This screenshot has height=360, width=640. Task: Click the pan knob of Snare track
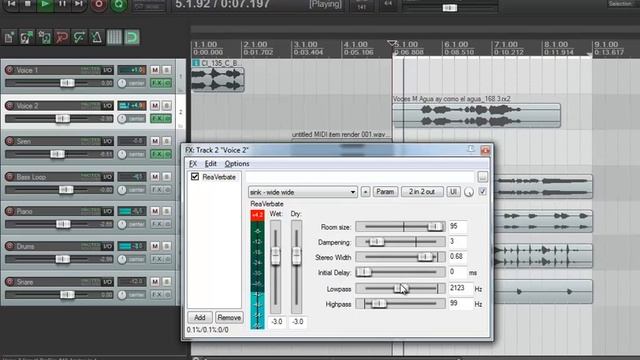pyautogui.click(x=122, y=295)
